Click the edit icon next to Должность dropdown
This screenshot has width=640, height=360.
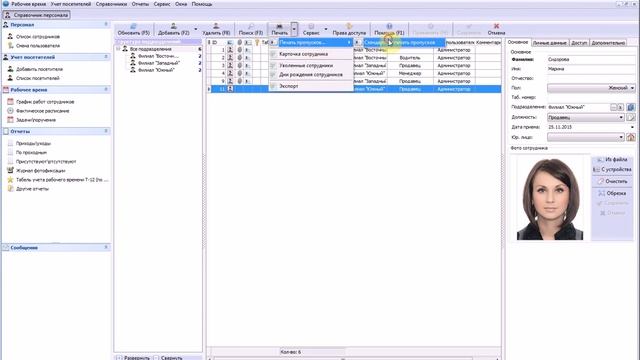(x=631, y=117)
